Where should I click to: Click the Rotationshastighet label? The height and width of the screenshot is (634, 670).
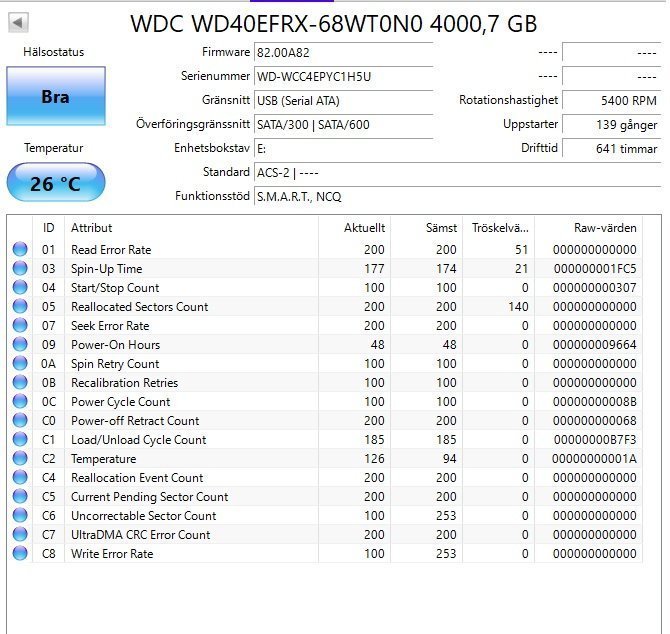(x=508, y=100)
